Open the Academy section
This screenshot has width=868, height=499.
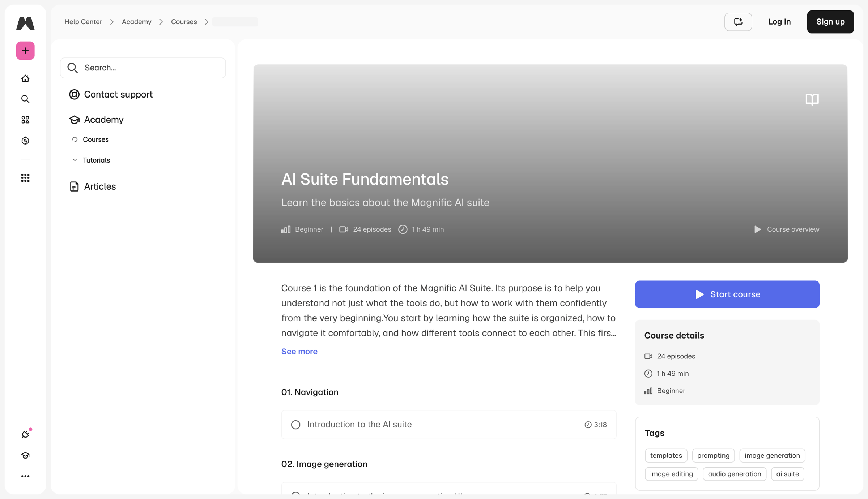point(104,120)
